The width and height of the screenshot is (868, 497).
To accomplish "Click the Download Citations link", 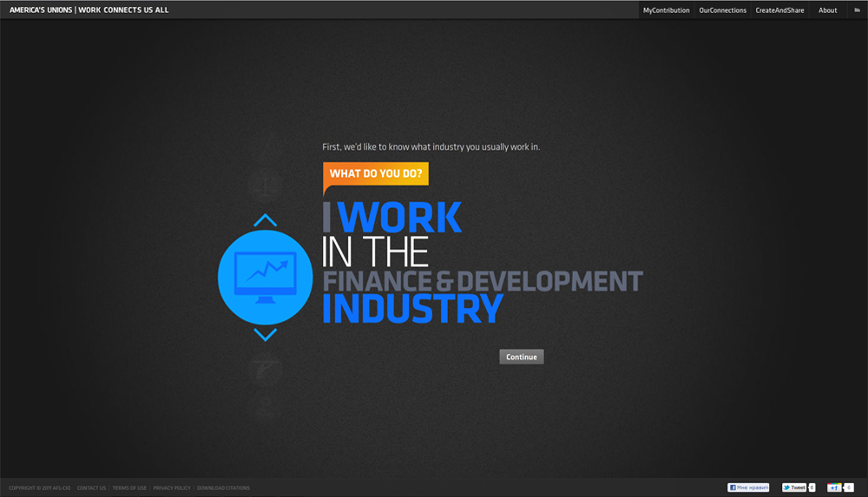I will (223, 488).
